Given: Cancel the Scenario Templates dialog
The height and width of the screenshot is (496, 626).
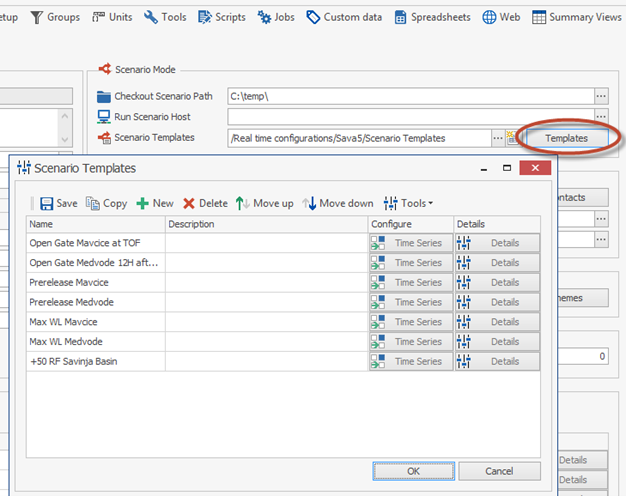Looking at the screenshot, I should [499, 471].
